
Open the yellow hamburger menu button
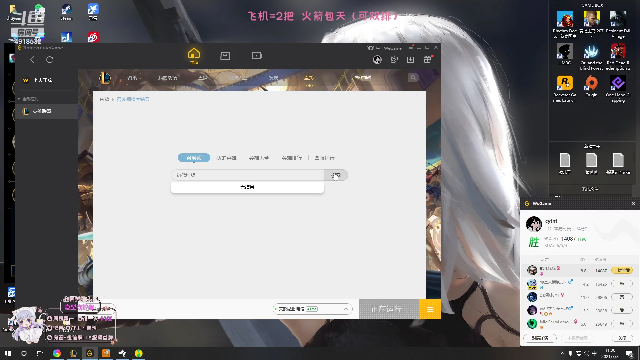(x=430, y=309)
